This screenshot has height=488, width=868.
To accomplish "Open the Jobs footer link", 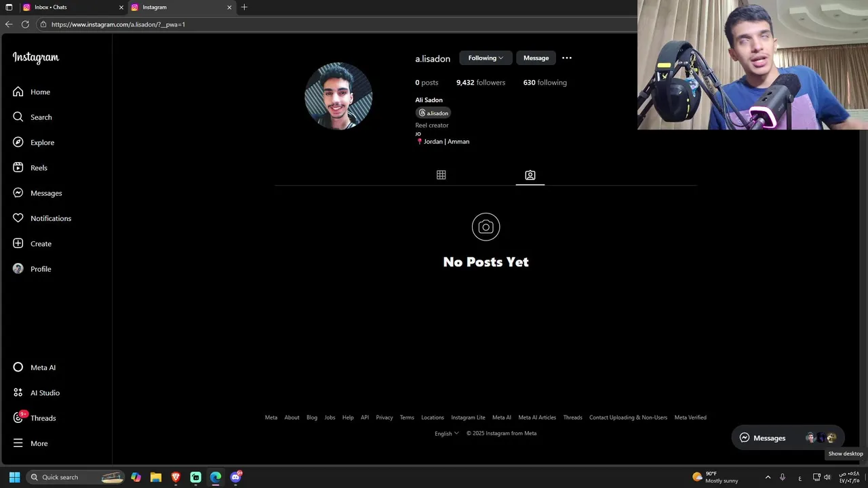I will point(330,418).
